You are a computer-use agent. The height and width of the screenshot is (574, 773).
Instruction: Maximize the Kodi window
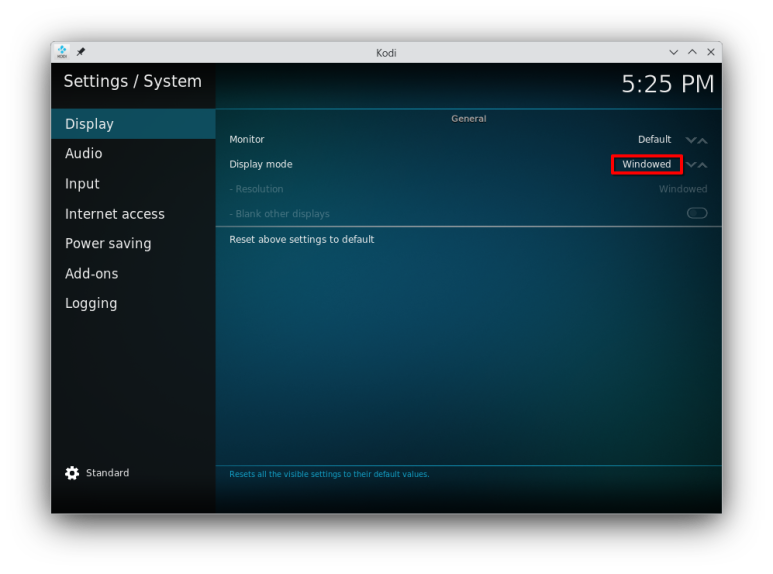(692, 52)
